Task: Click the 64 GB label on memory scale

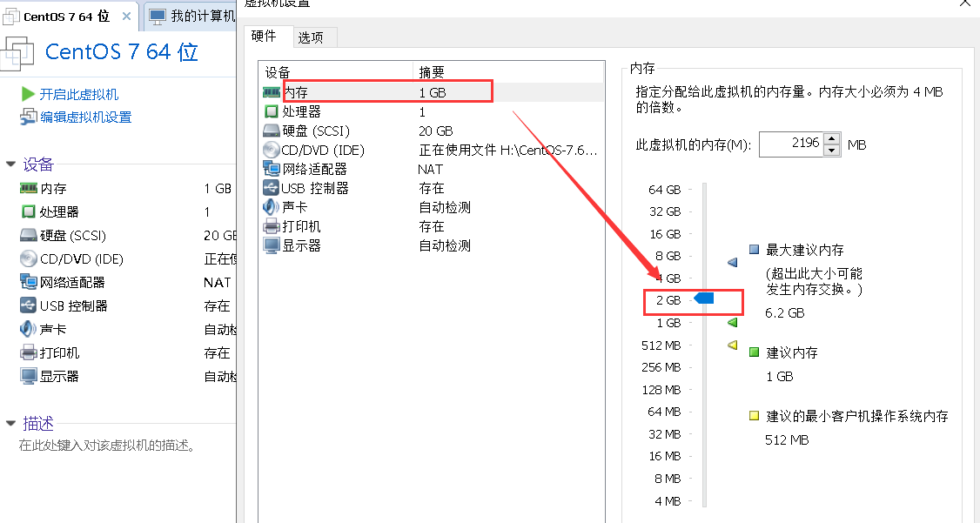Action: (664, 190)
